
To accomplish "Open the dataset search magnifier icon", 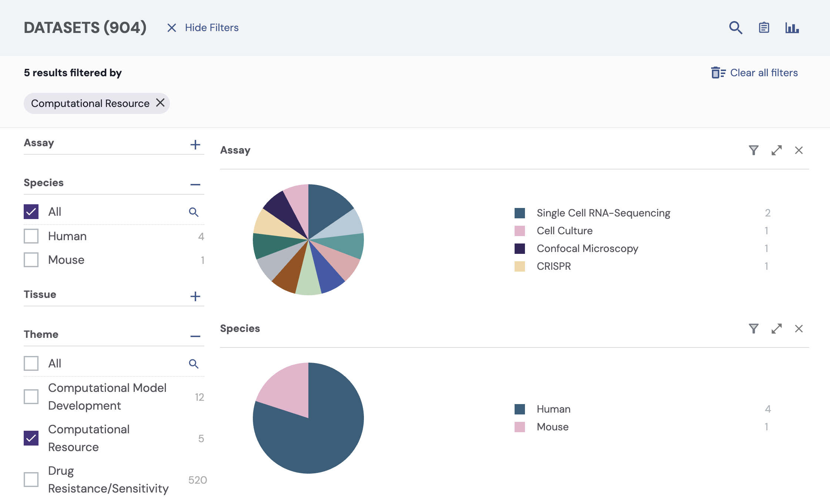I will (x=735, y=28).
